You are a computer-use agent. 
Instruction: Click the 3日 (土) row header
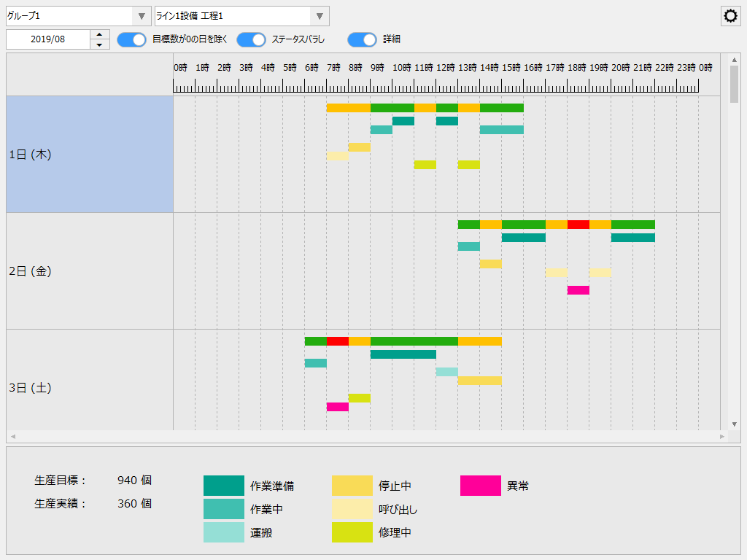[x=89, y=388]
